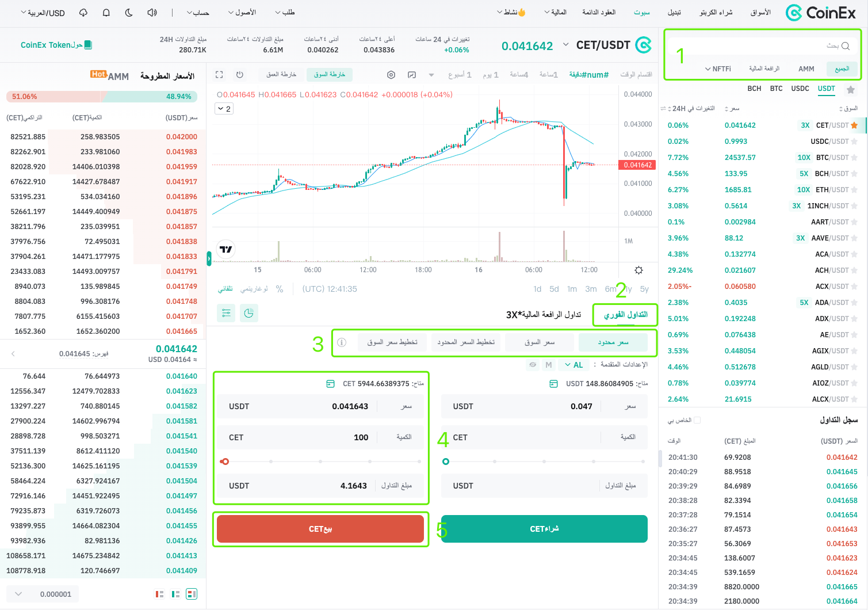Go to سبوت spot trading

(x=642, y=13)
